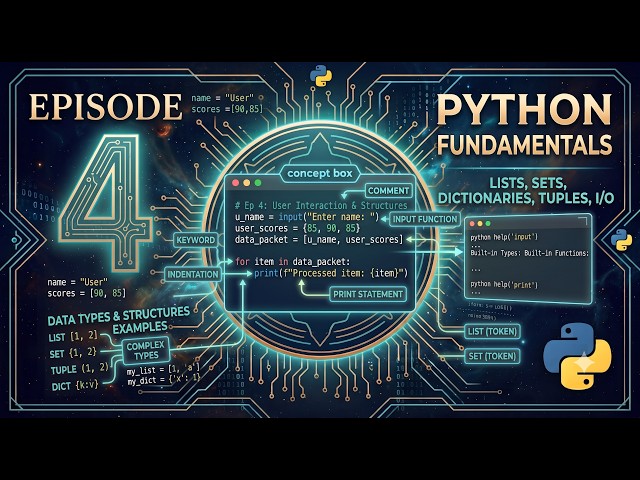Click the FUNDAMENTALS title text
Image resolution: width=640 pixels, height=480 pixels.
click(x=524, y=144)
